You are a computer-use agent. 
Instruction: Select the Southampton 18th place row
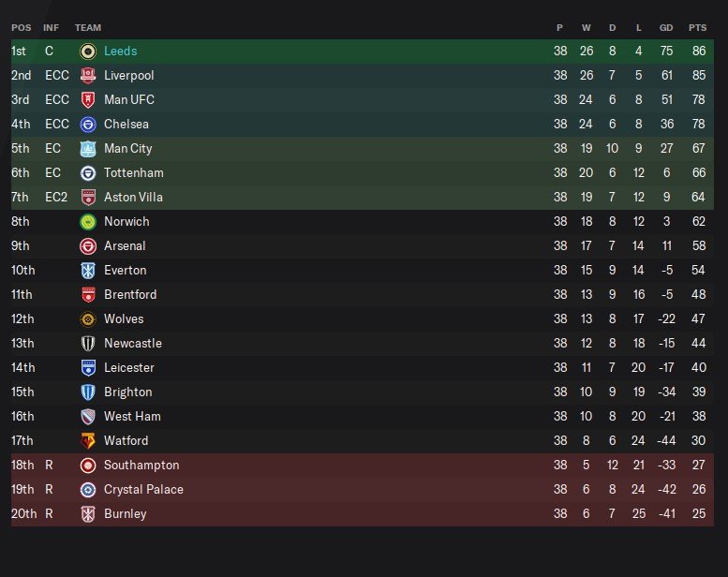pos(363,466)
